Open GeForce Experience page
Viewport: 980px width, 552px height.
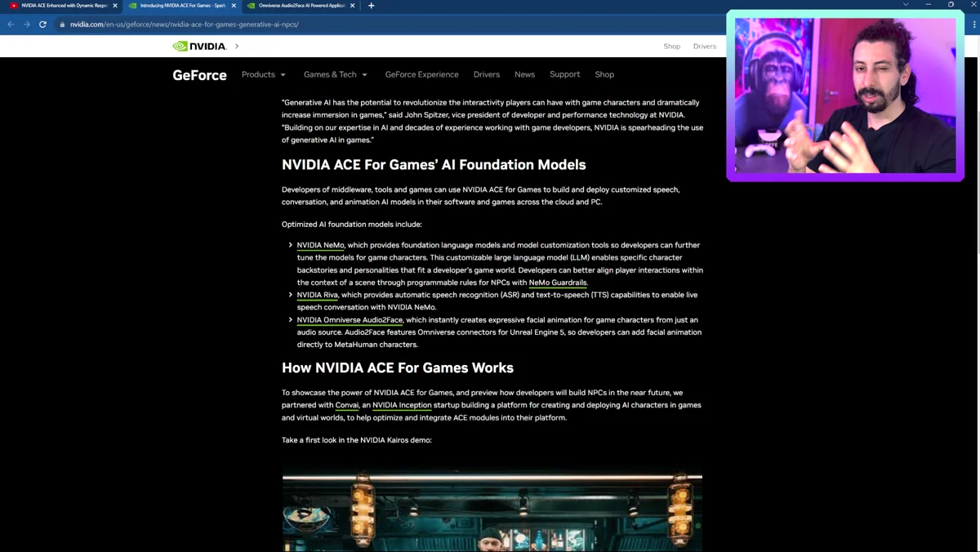coord(421,74)
